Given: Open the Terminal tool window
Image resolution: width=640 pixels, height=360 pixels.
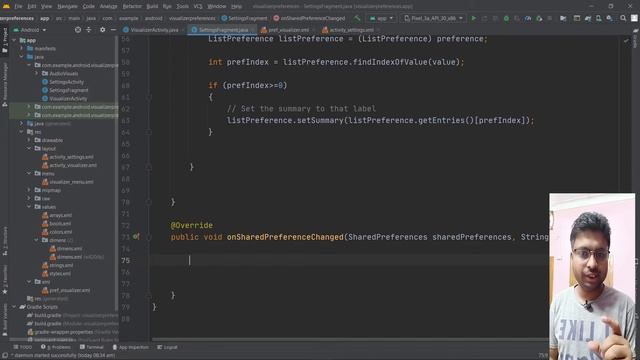Looking at the screenshot, I should pyautogui.click(x=92, y=347).
